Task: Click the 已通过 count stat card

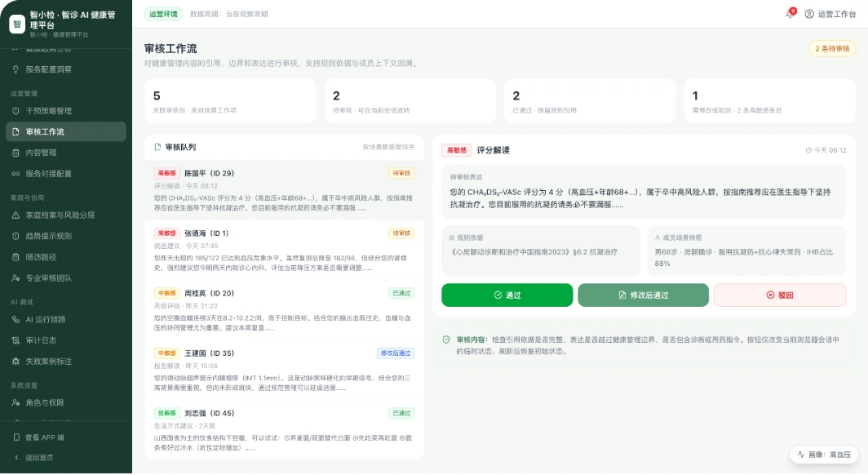Action: pyautogui.click(x=590, y=100)
